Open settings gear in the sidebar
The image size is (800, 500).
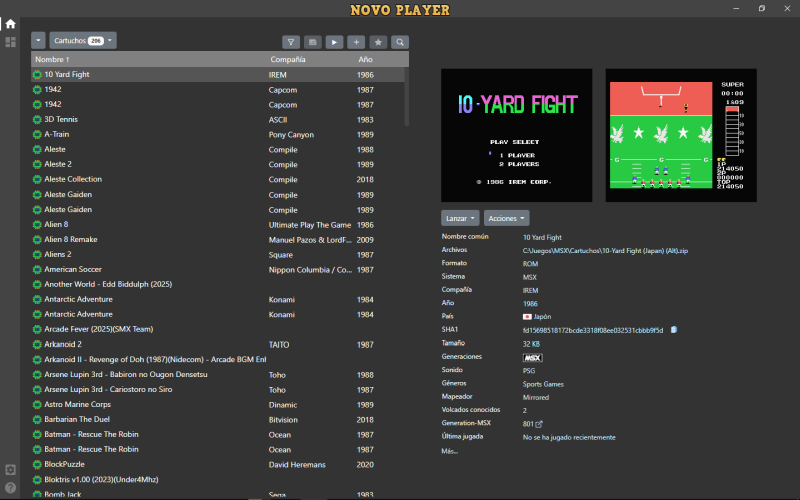point(10,469)
